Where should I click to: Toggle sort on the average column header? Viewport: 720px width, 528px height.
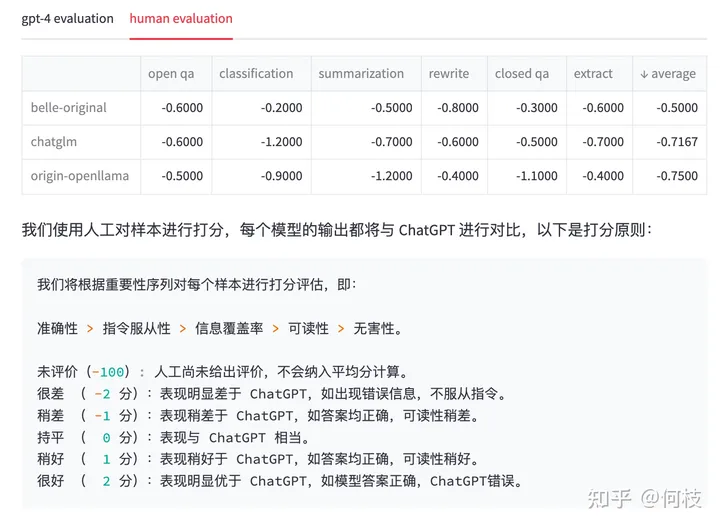(x=668, y=74)
